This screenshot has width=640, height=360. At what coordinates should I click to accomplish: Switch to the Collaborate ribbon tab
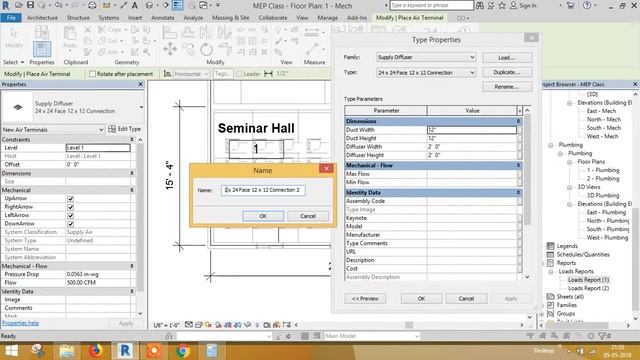click(273, 18)
